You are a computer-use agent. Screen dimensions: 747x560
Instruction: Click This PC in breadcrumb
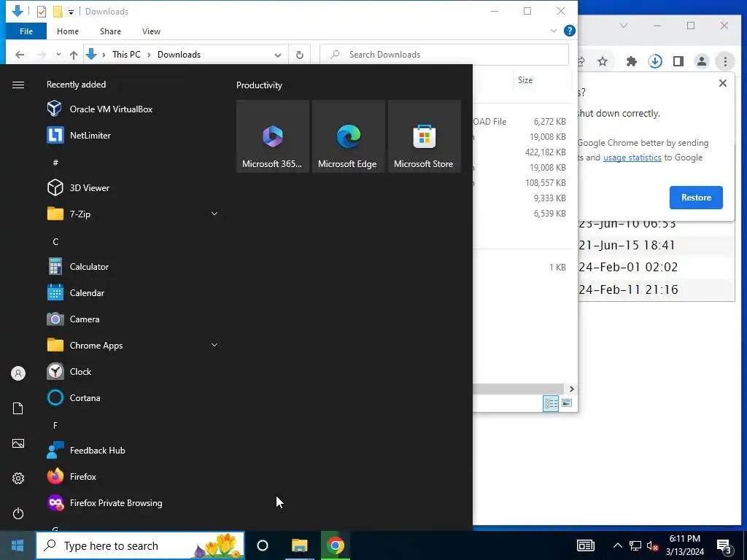click(126, 55)
